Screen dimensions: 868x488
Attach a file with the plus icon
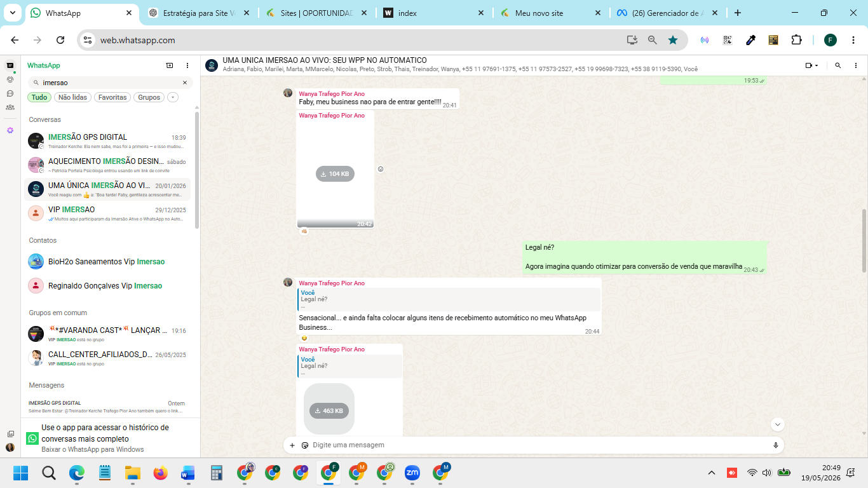pyautogui.click(x=292, y=445)
